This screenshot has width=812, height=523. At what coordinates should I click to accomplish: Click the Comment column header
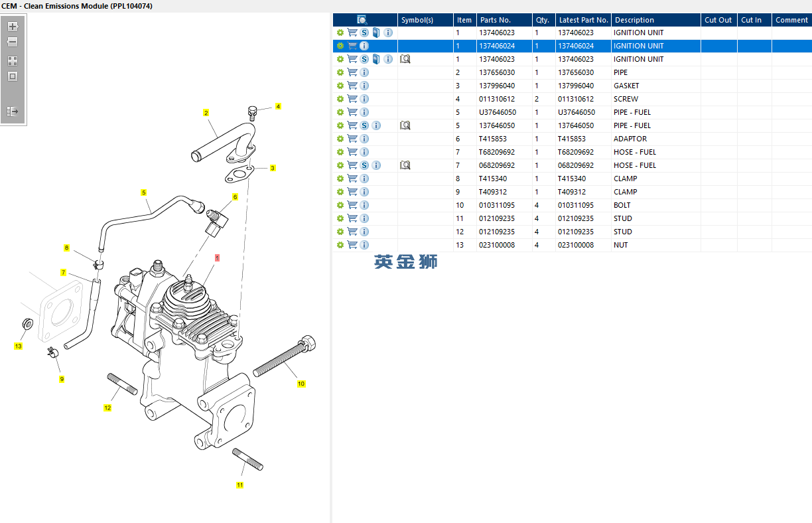[791, 20]
